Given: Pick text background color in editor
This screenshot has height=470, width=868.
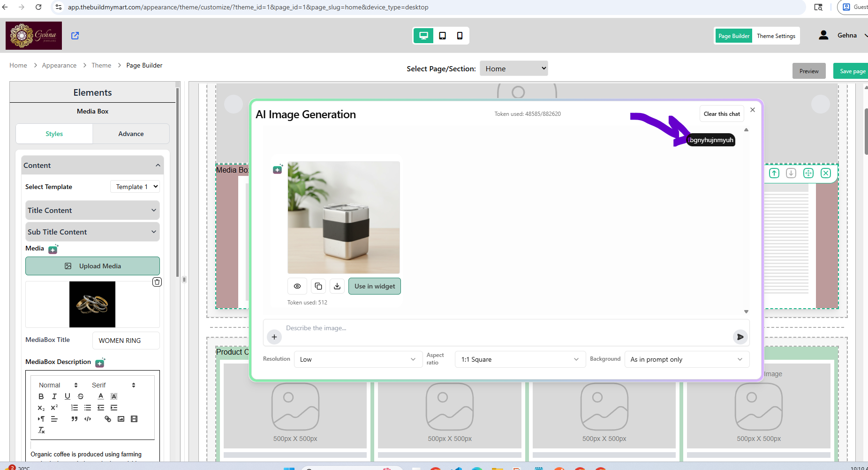Looking at the screenshot, I should pos(114,396).
